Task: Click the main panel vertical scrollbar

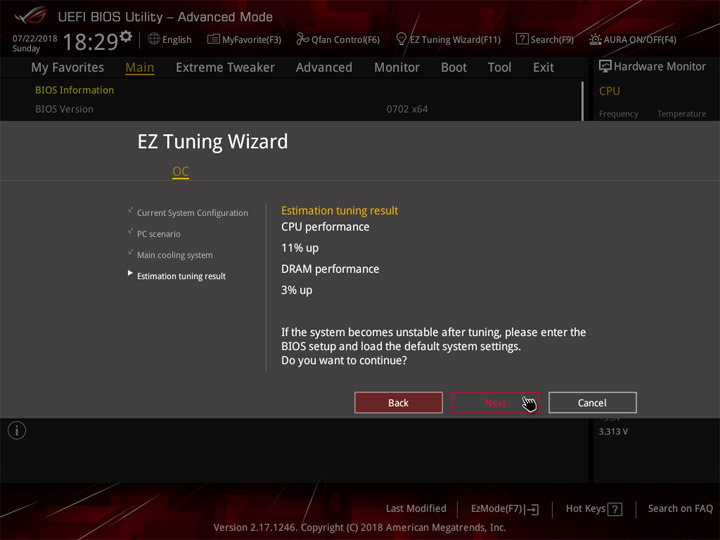Action: (x=582, y=101)
